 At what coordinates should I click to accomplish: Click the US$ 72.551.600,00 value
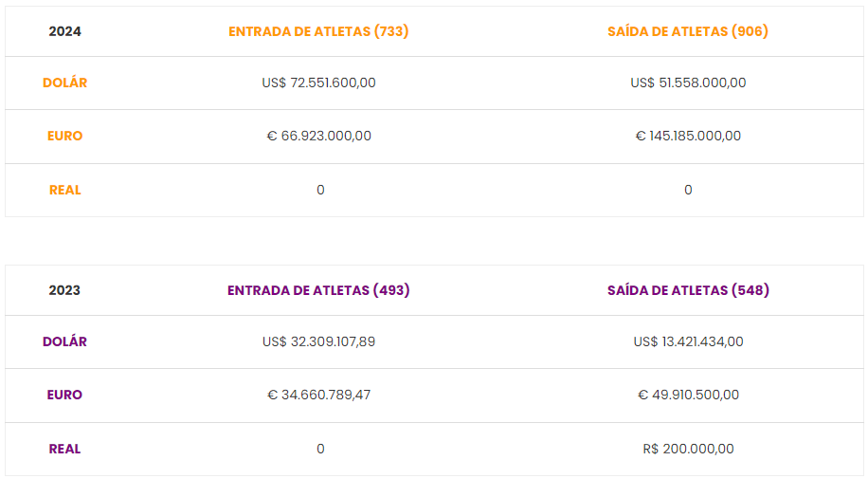[318, 83]
